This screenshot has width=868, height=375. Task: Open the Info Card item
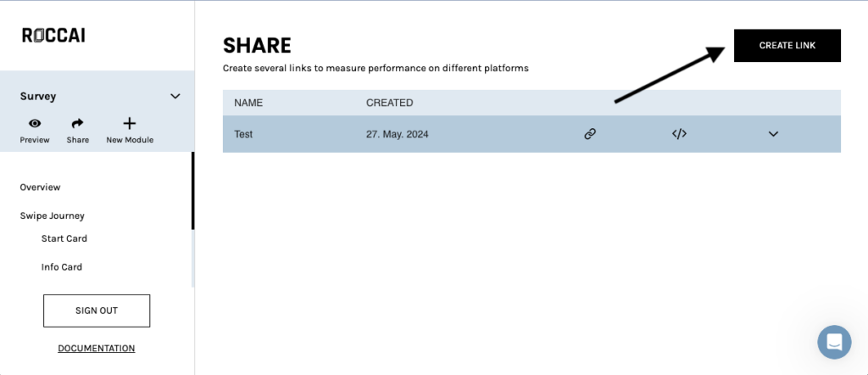[x=61, y=267]
